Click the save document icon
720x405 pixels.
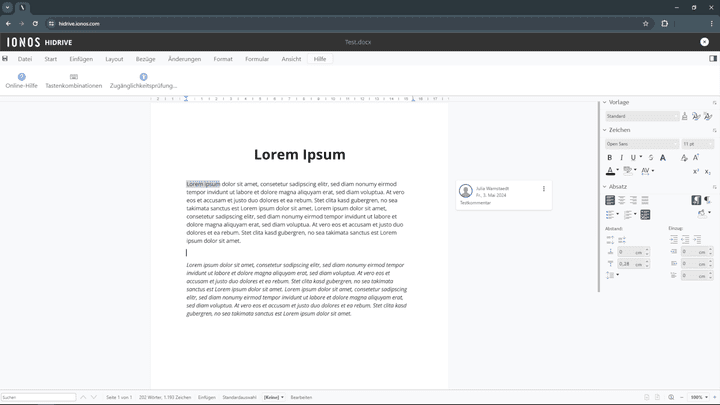(x=5, y=59)
